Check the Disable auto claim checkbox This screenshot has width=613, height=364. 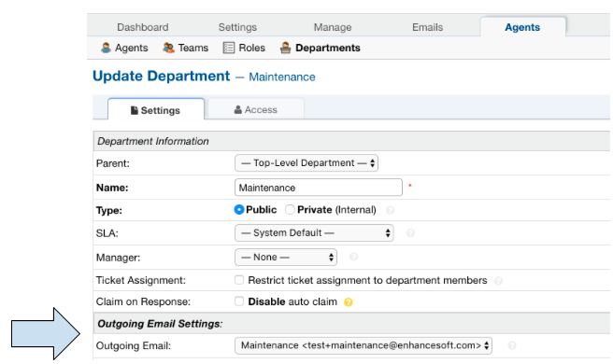click(x=239, y=301)
